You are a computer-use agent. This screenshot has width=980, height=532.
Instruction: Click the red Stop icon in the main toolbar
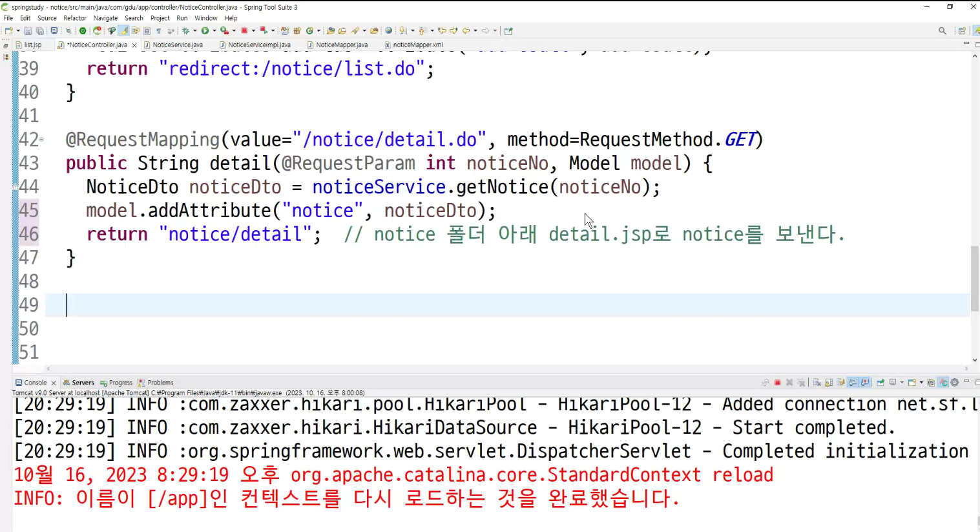click(244, 30)
